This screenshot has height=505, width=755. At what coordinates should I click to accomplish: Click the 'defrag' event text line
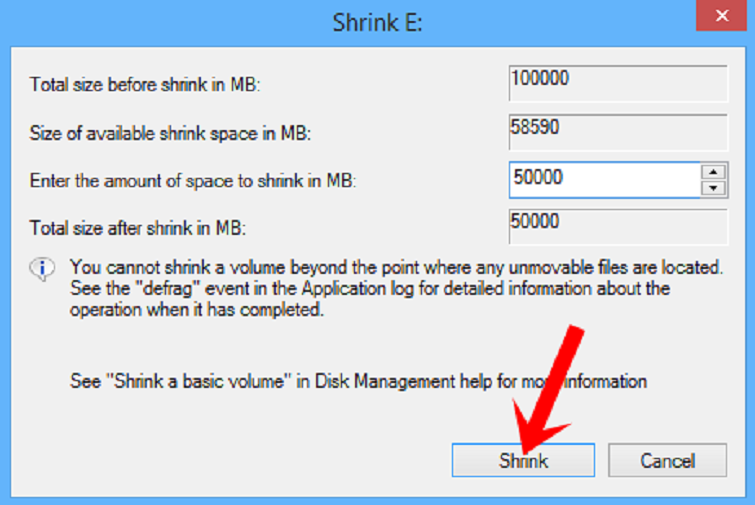click(x=370, y=289)
